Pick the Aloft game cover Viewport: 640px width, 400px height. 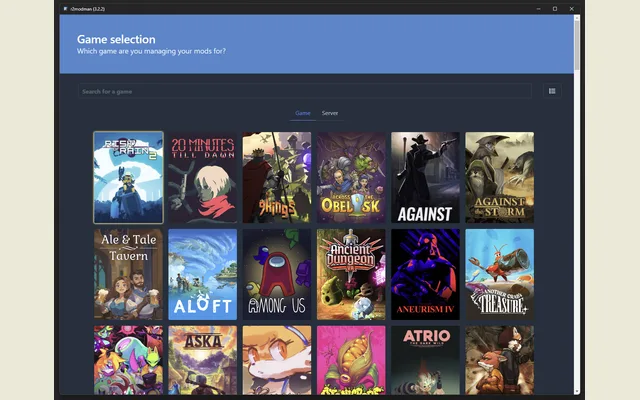click(202, 274)
